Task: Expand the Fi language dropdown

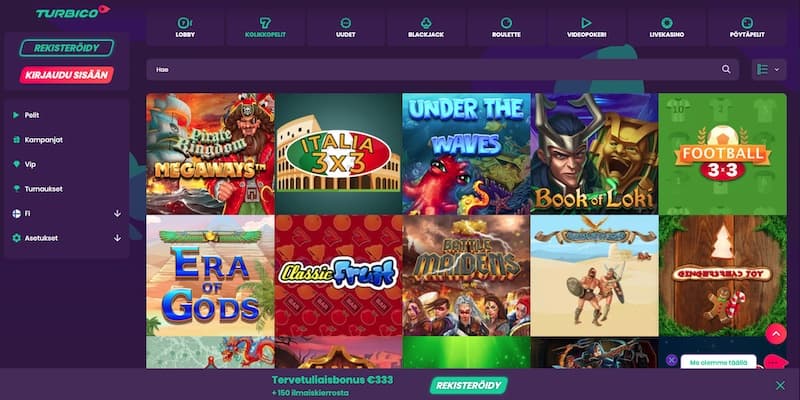Action: point(117,213)
